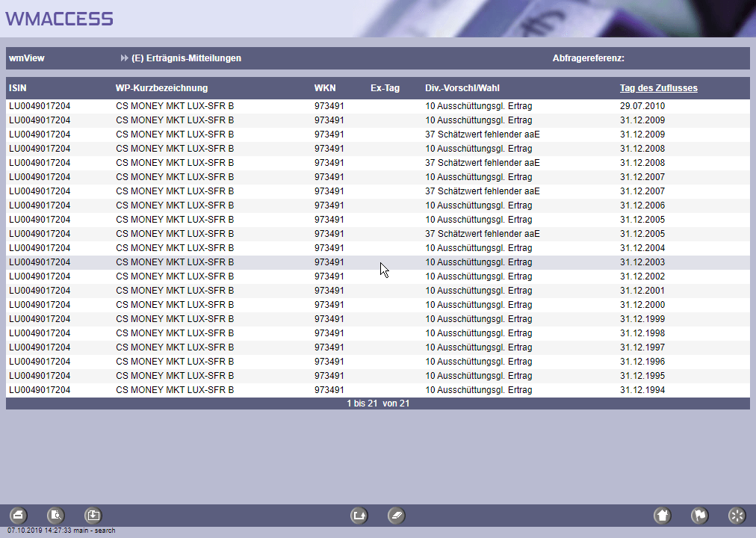Click the WMACCESS logo

click(60, 19)
